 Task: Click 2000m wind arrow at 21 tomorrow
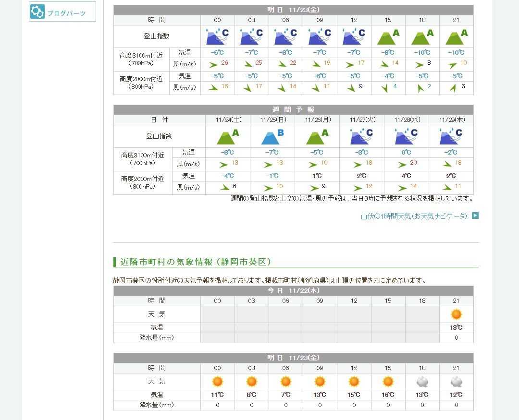[452, 88]
